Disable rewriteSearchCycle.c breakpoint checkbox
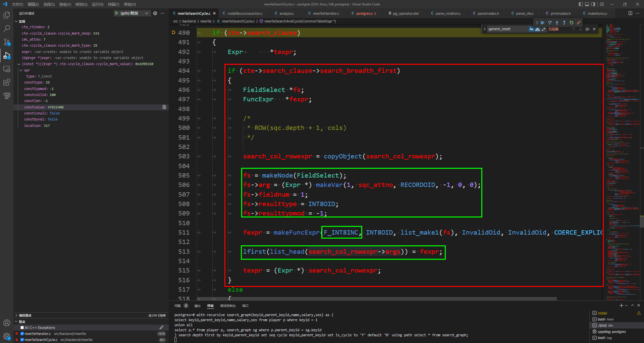 pyautogui.click(x=22, y=340)
